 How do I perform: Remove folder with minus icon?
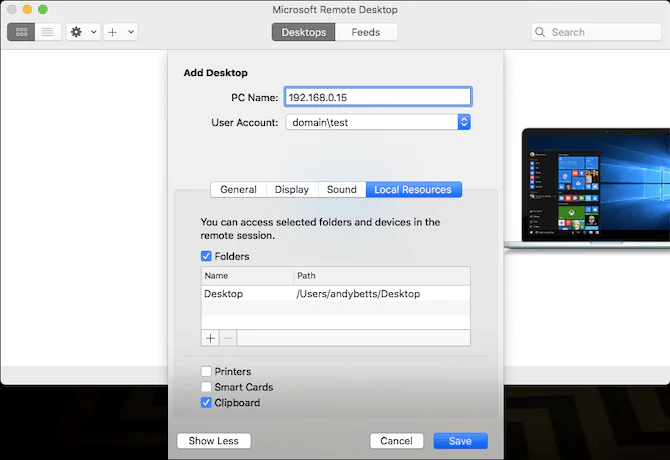[x=227, y=338]
